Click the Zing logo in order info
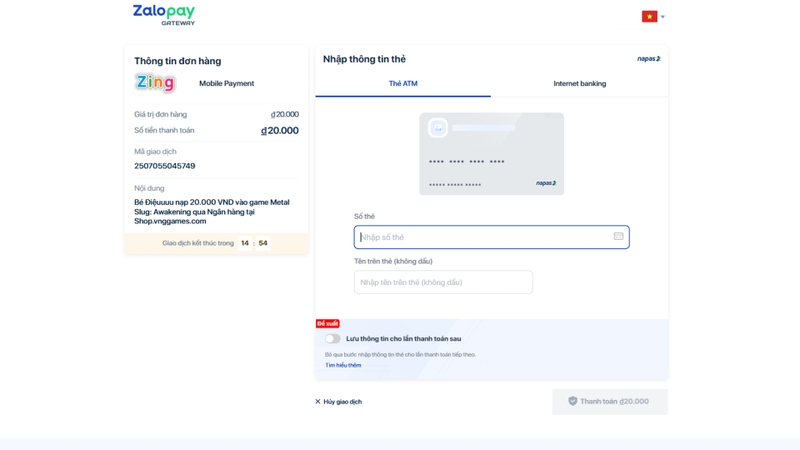The height and width of the screenshot is (450, 800). tap(156, 83)
